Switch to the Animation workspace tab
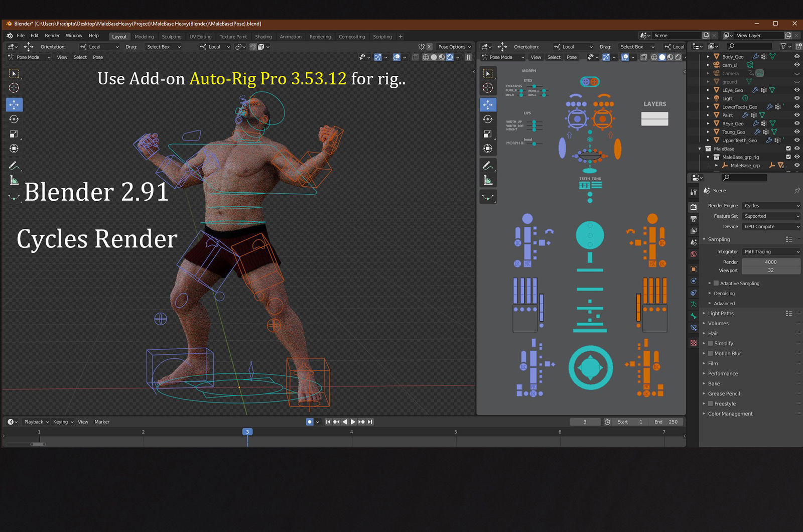 (291, 37)
